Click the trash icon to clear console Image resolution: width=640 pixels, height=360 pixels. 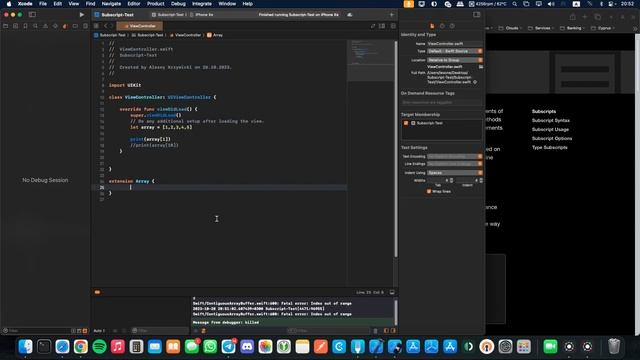click(x=376, y=331)
